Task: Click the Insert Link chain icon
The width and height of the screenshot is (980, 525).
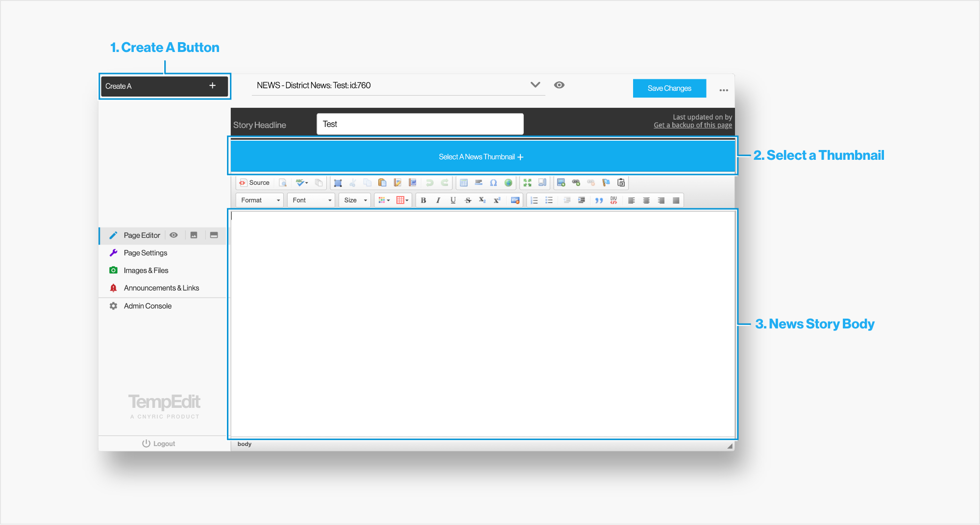Action: click(576, 183)
